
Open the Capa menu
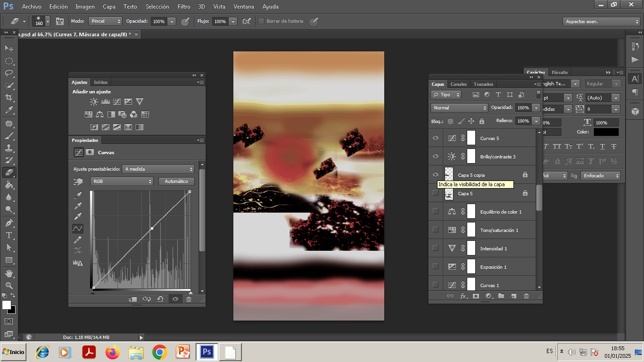[x=109, y=7]
